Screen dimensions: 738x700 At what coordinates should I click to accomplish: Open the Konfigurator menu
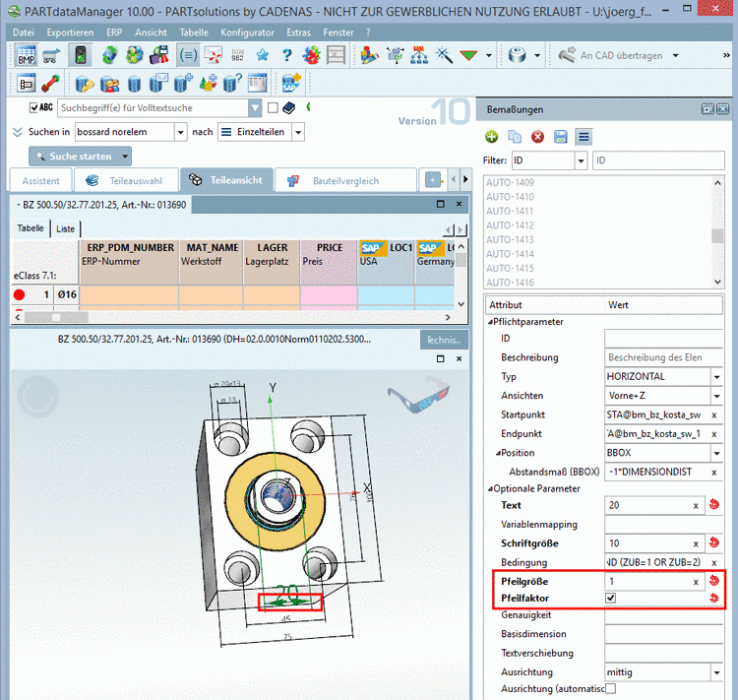[x=247, y=32]
